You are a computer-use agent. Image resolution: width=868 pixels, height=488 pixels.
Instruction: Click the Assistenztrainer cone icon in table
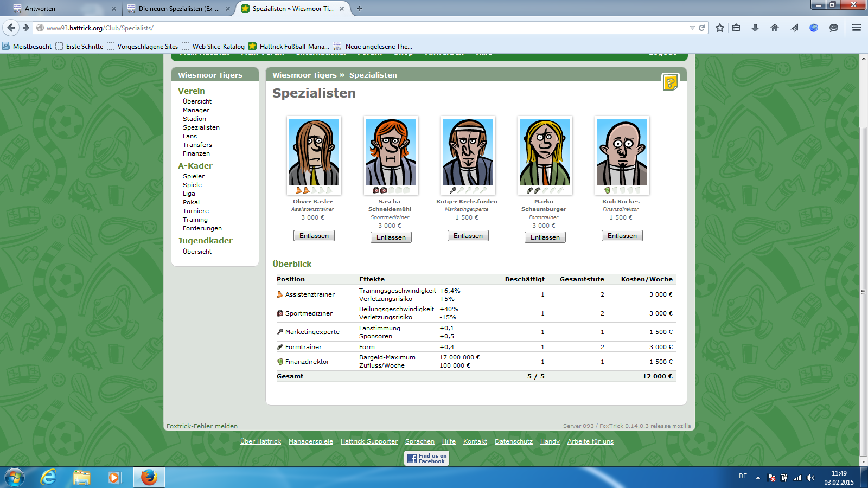(x=280, y=294)
